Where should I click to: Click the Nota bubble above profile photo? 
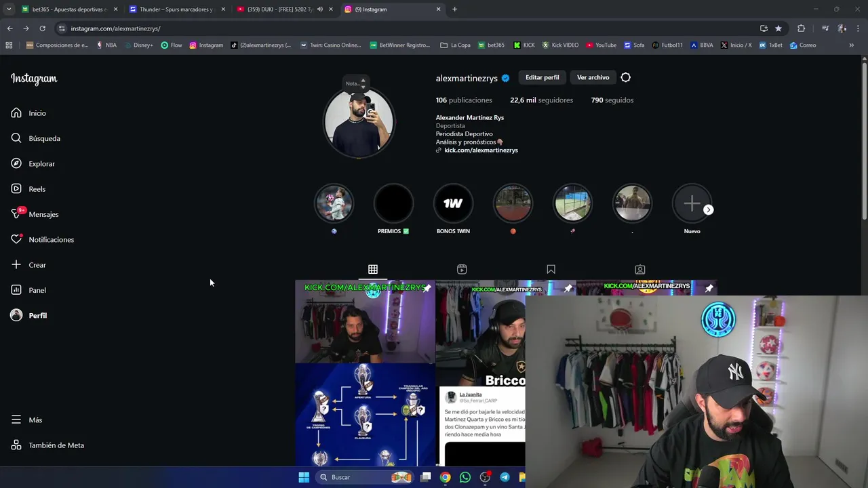(x=355, y=83)
